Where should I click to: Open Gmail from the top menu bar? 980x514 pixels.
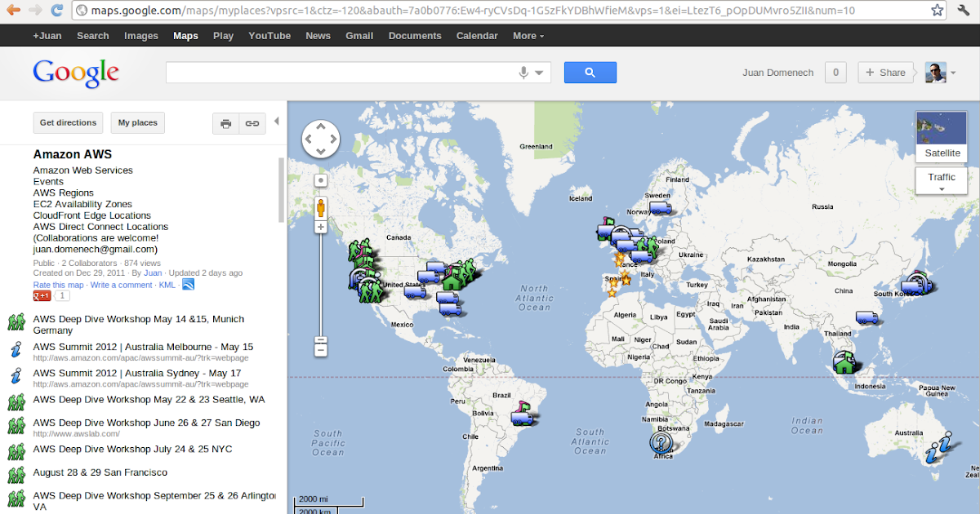click(359, 35)
